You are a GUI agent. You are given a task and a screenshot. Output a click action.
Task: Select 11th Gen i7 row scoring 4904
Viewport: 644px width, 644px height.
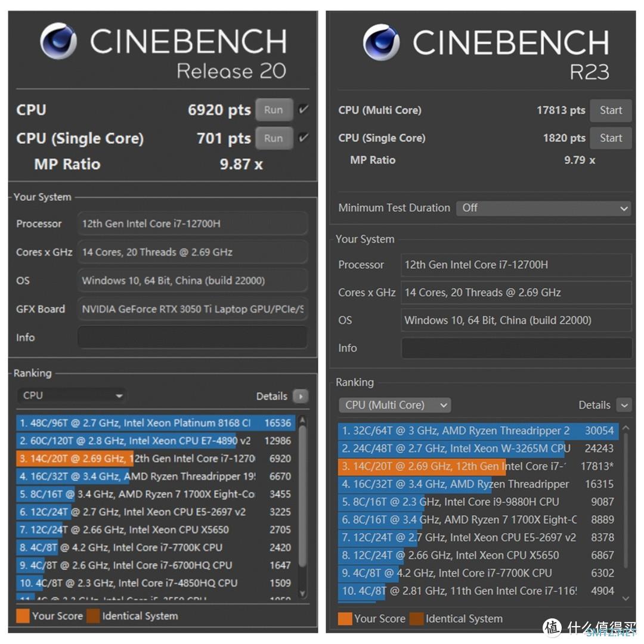tap(478, 591)
